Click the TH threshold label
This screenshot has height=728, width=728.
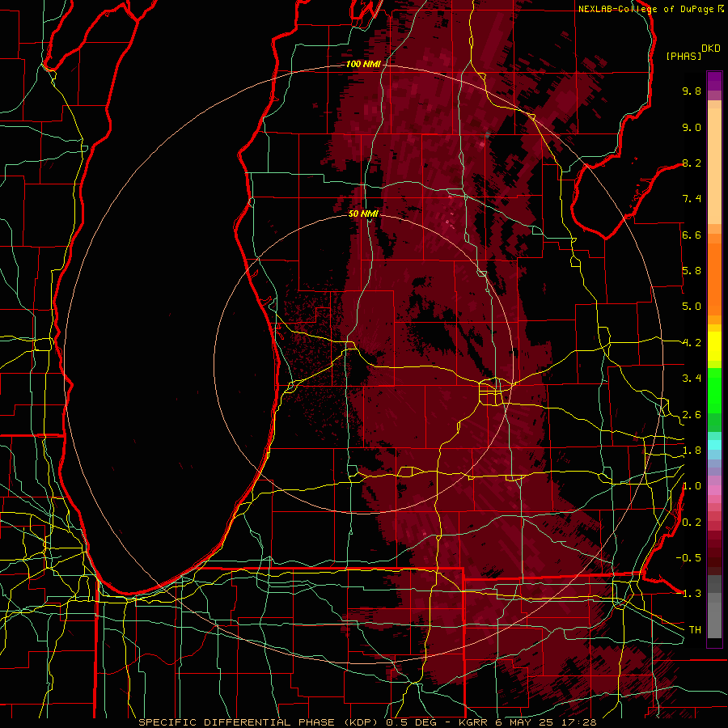[x=695, y=630]
